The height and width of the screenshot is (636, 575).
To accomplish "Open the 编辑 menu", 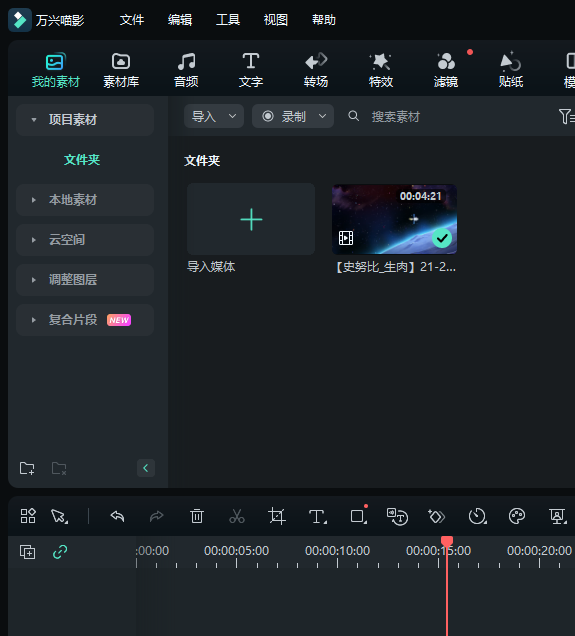I will point(180,19).
